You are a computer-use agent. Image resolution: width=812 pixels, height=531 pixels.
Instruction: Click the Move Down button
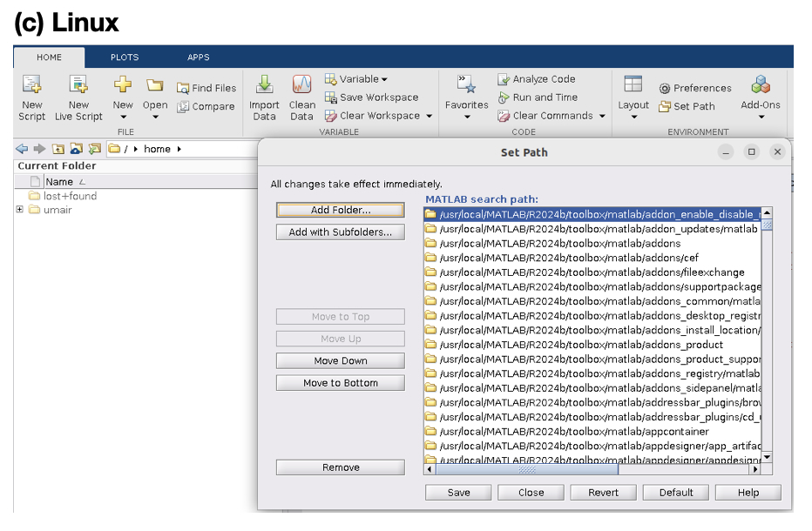341,360
